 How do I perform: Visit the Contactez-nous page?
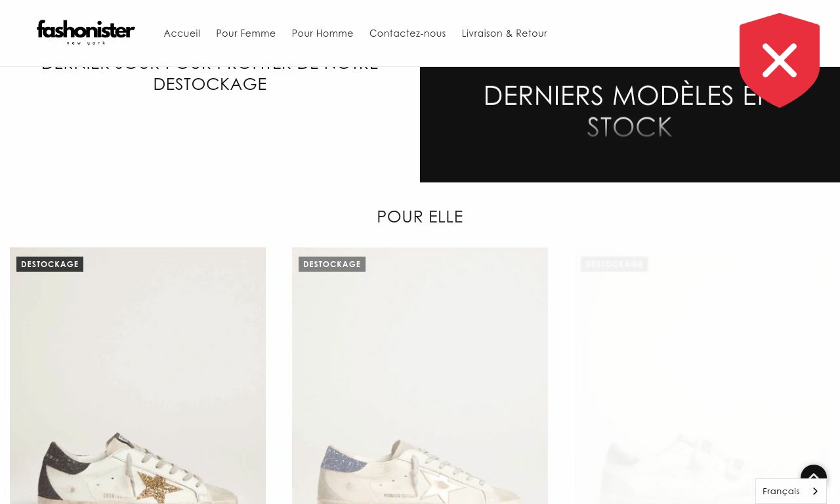pyautogui.click(x=408, y=33)
